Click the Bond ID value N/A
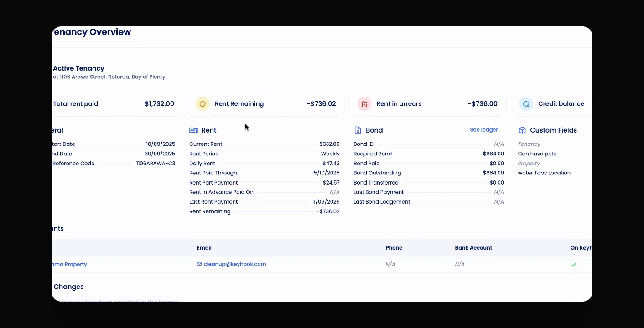Image resolution: width=644 pixels, height=328 pixels. pyautogui.click(x=499, y=144)
